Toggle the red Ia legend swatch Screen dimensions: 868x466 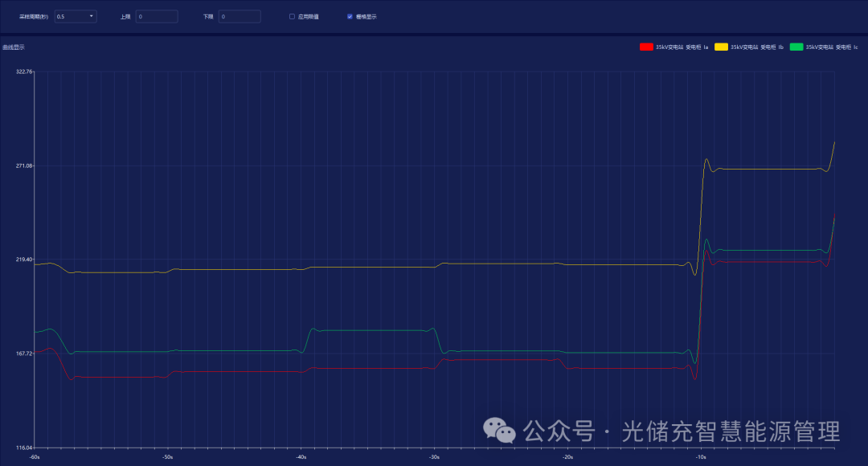click(x=646, y=47)
